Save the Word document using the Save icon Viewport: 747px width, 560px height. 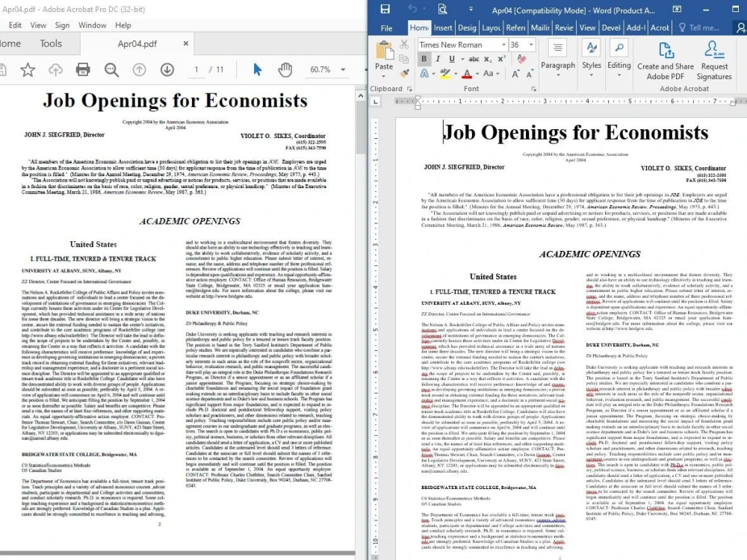(x=385, y=9)
